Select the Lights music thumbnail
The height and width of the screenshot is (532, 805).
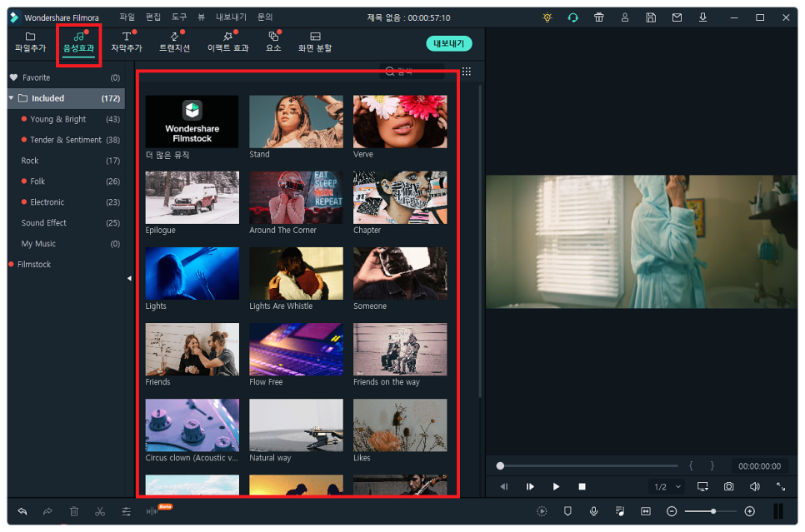tap(192, 273)
